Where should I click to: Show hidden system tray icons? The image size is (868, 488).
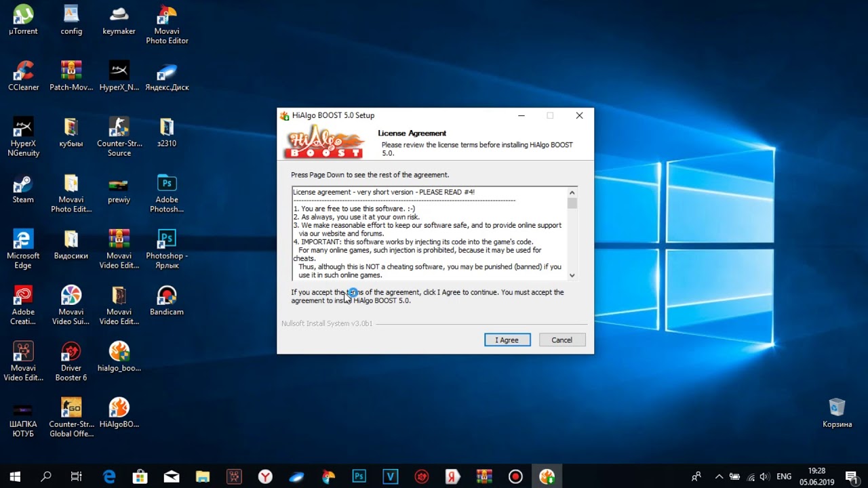pos(719,476)
